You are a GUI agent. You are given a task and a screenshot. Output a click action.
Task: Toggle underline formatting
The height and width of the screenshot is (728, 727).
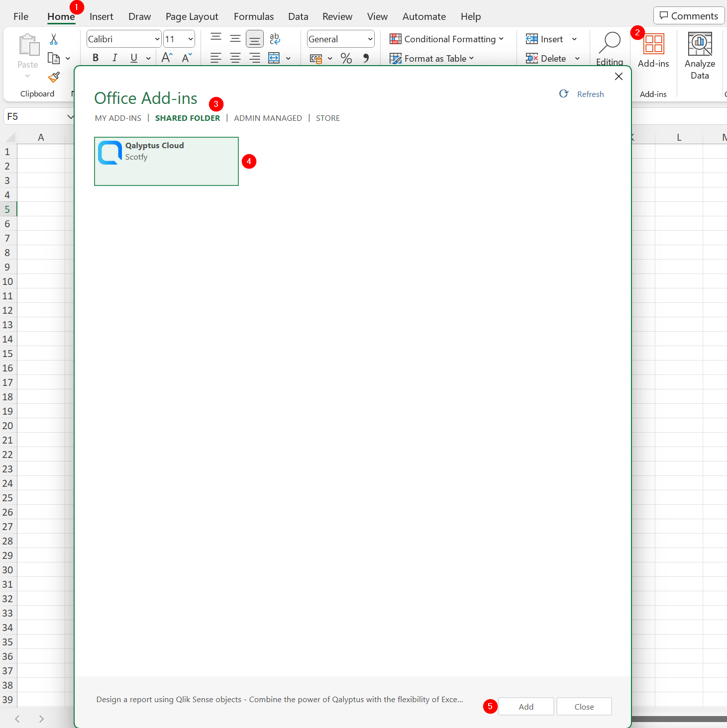[133, 58]
